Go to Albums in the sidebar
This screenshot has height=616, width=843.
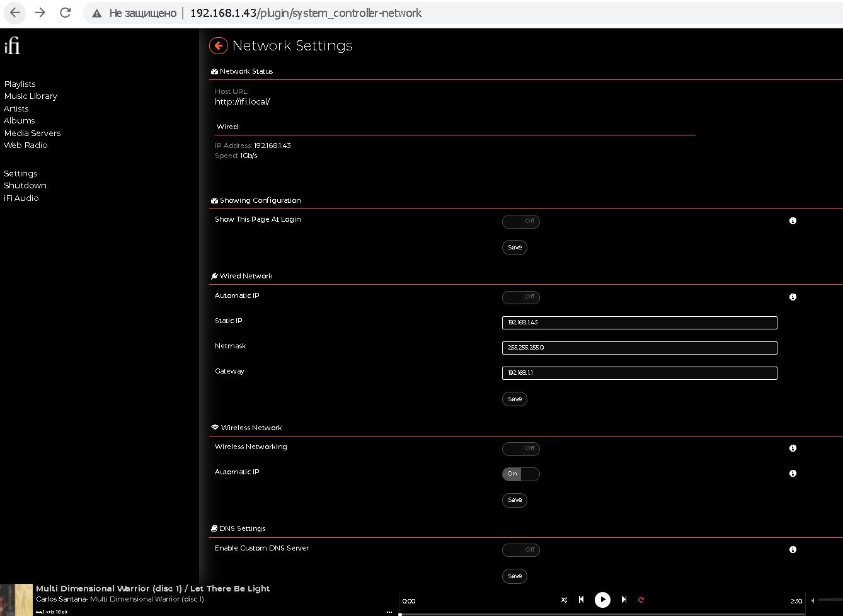pyautogui.click(x=19, y=120)
